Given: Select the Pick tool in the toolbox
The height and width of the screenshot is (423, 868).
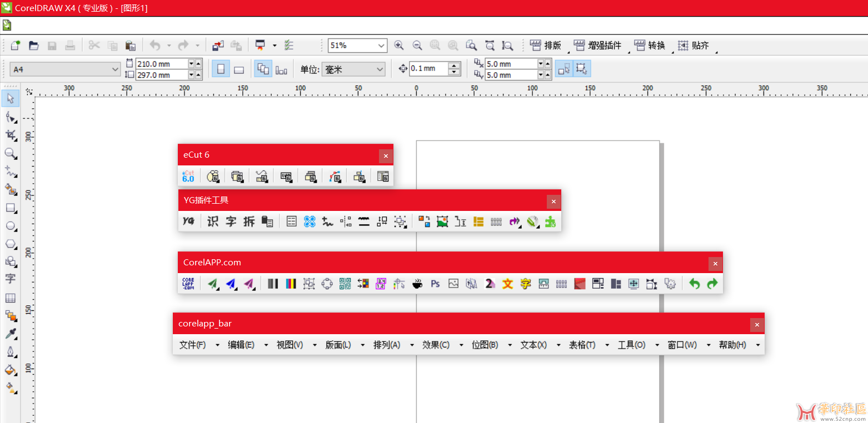Looking at the screenshot, I should click(11, 99).
